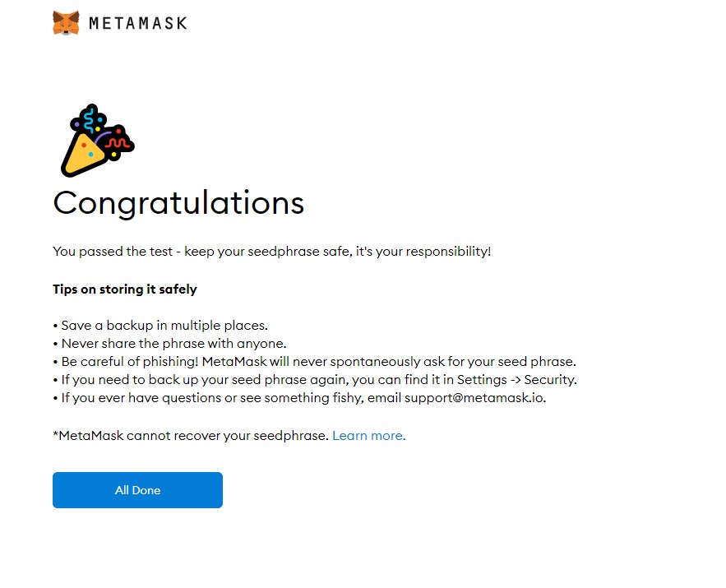
Task: Open the Learn more link
Action: point(368,436)
